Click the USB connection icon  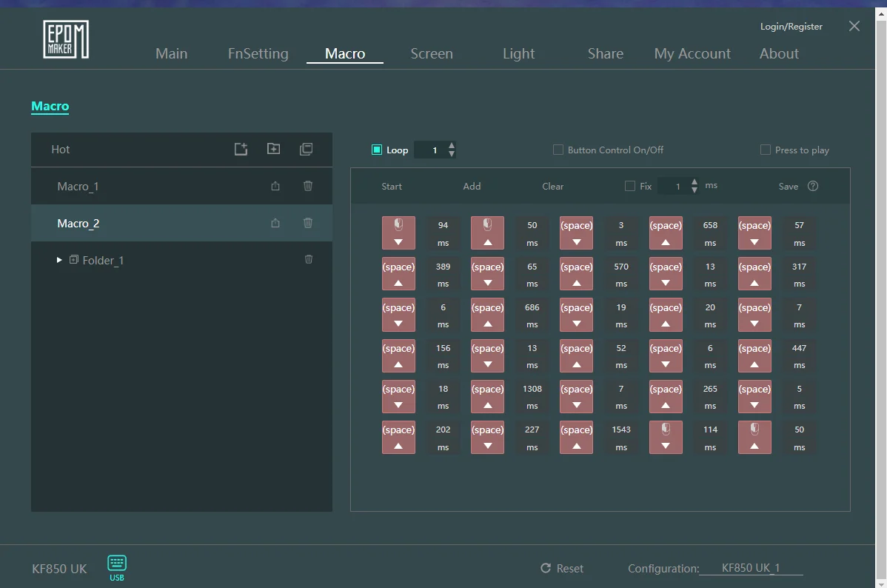(x=117, y=564)
